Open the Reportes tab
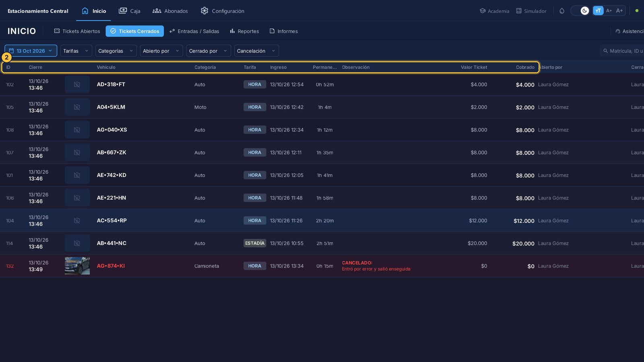 point(244,31)
